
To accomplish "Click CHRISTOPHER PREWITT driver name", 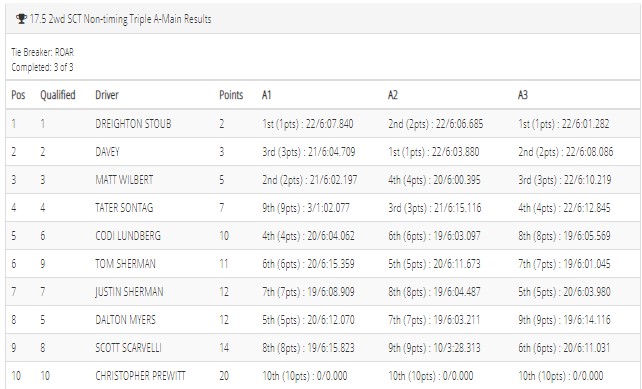I will pyautogui.click(x=140, y=375).
